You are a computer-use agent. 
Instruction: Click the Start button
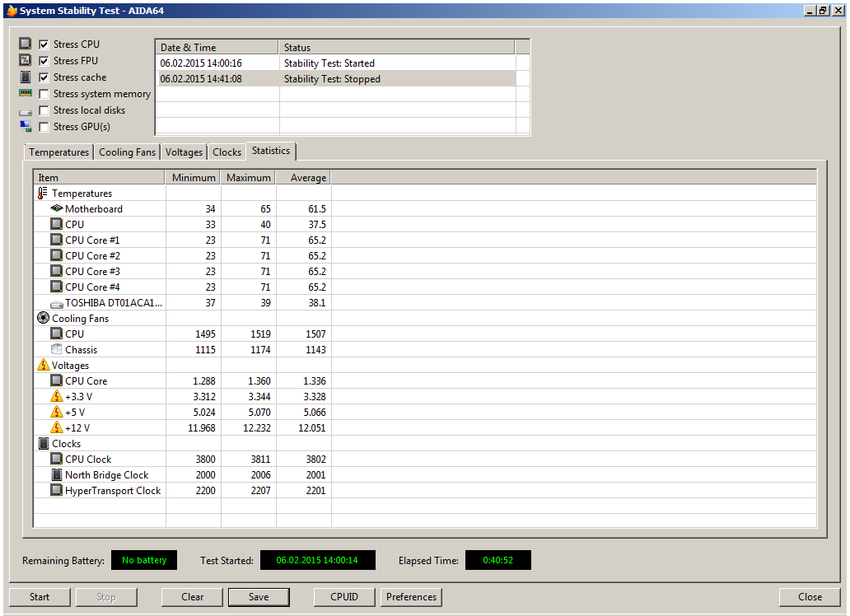pos(40,597)
